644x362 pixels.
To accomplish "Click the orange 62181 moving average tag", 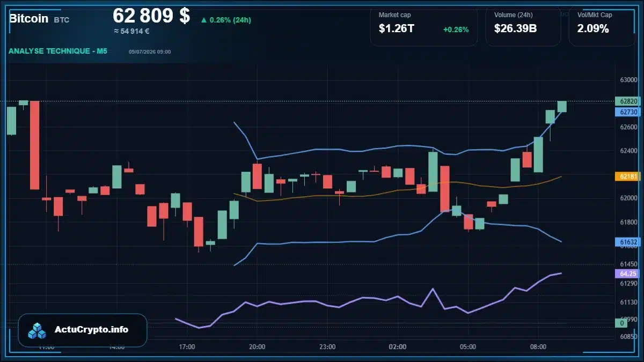I will coord(628,176).
